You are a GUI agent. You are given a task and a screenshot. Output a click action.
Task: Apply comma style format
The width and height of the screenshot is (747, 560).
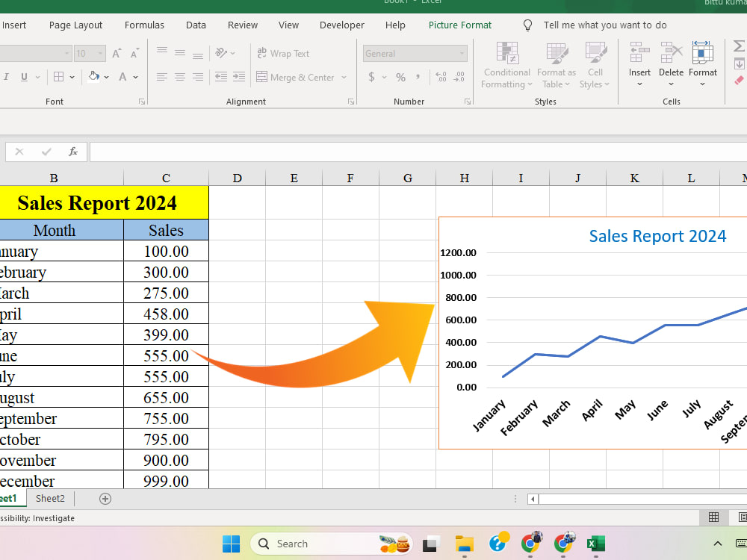418,77
